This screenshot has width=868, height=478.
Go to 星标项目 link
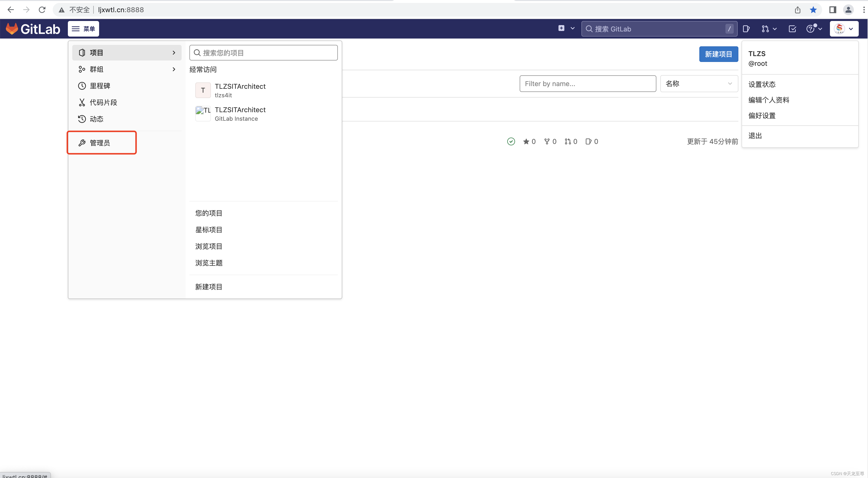(208, 229)
